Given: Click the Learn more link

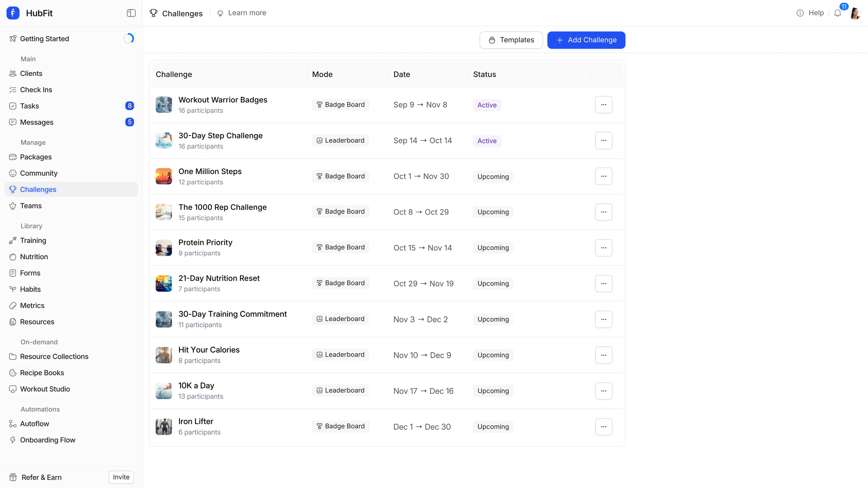Looking at the screenshot, I should tap(241, 13).
